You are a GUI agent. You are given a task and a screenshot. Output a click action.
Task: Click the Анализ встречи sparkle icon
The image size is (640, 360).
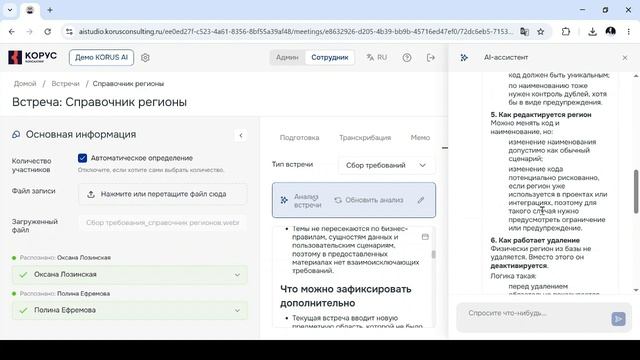click(284, 200)
